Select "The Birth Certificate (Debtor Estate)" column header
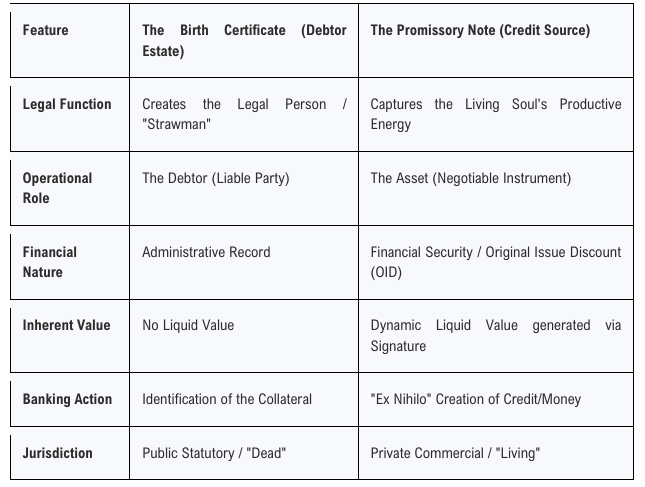 [244, 40]
